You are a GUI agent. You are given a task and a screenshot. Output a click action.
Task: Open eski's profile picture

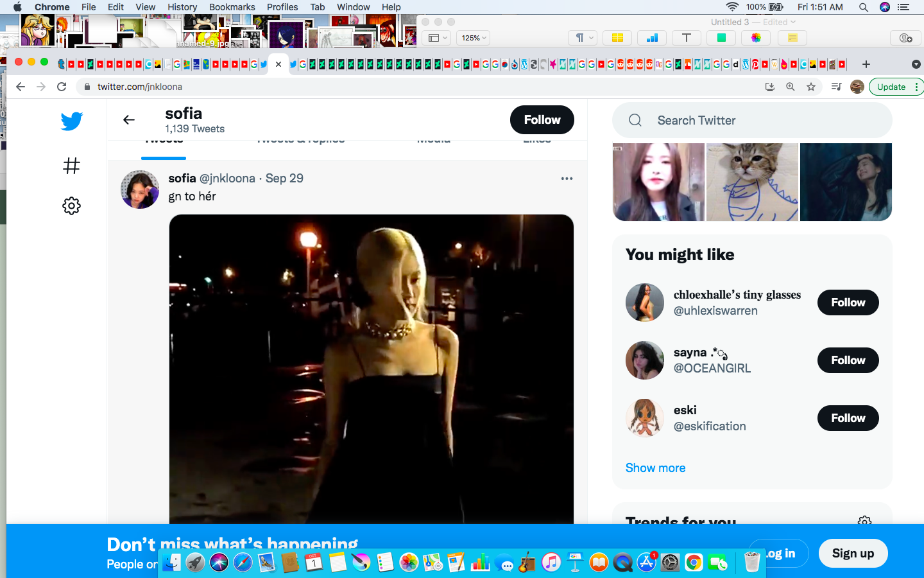click(x=645, y=418)
